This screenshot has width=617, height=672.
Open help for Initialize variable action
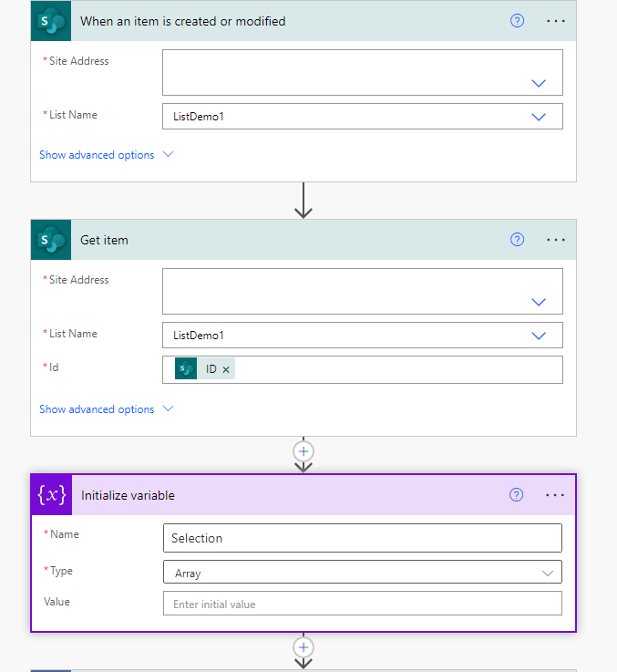pyautogui.click(x=517, y=495)
